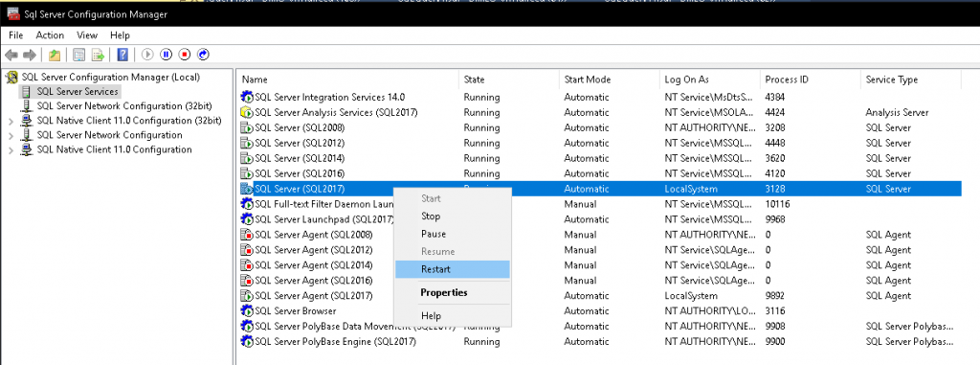The image size is (980, 365).
Task: Click the SQL Server Browser row name
Action: coord(295,311)
